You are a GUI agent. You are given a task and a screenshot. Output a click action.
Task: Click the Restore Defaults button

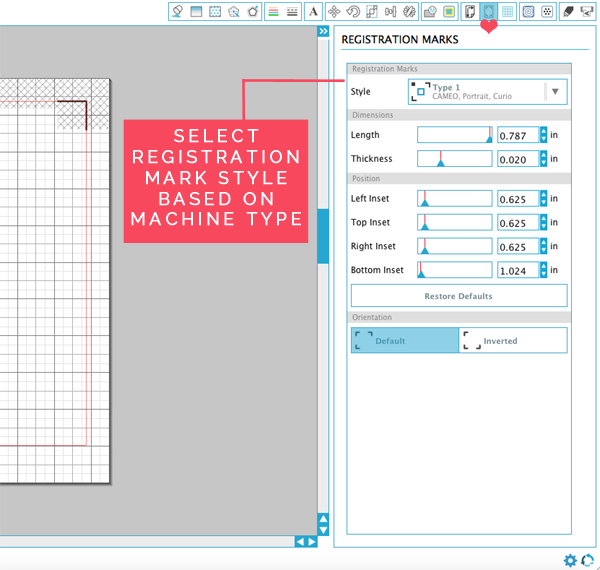coord(459,296)
